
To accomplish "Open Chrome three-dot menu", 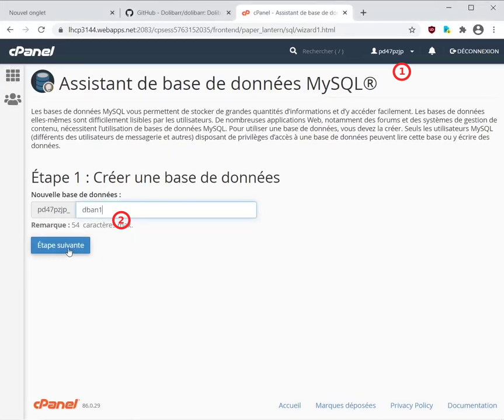I will tap(494, 30).
